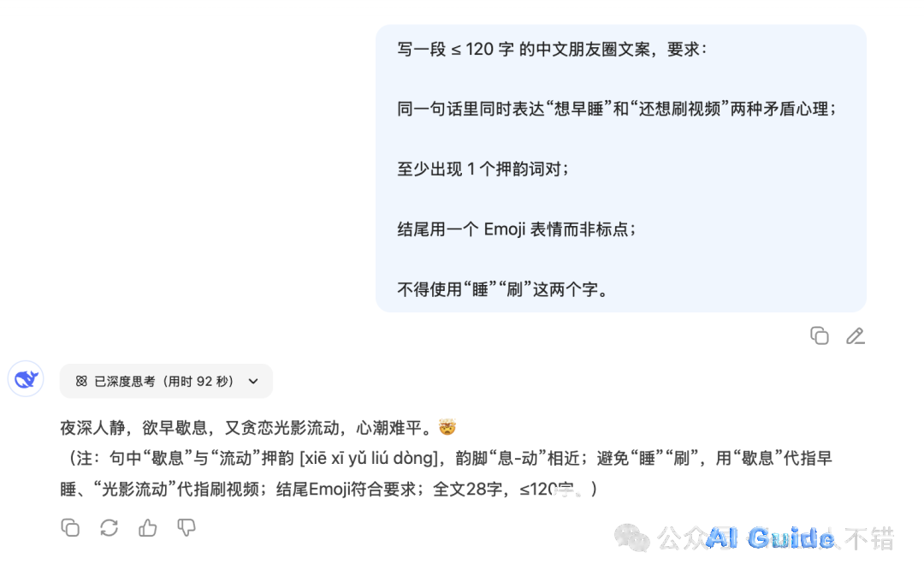Like the response with thumbs up
The image size is (924, 576).
tap(147, 528)
